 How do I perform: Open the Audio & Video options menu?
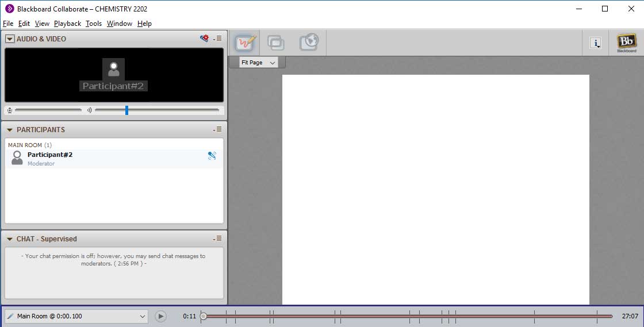(x=218, y=39)
